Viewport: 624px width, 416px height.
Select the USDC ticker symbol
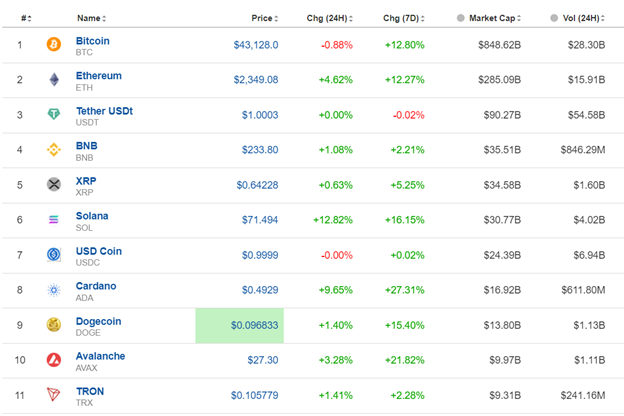[88, 263]
